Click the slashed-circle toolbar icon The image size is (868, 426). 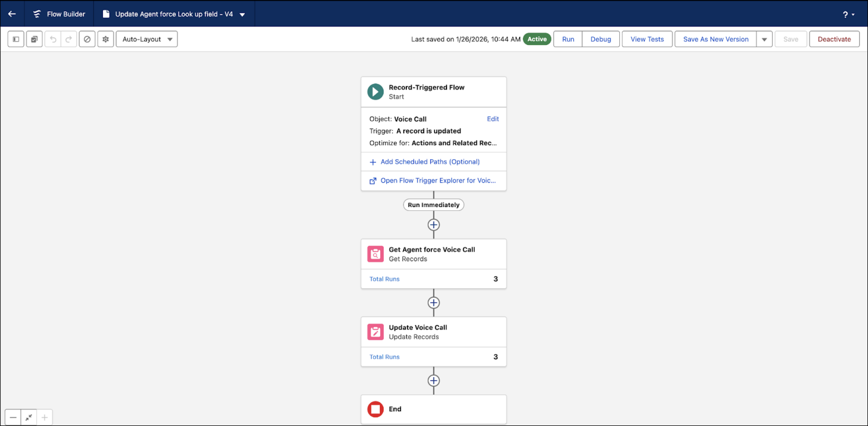[87, 39]
